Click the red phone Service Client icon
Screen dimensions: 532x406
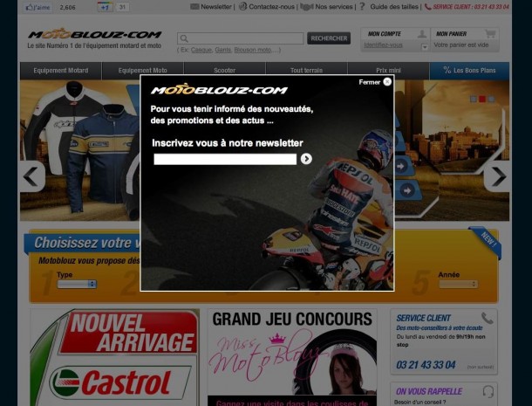(428, 7)
